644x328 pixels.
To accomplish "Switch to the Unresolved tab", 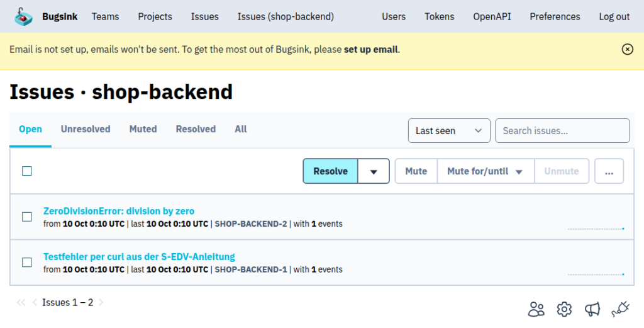I will [86, 129].
